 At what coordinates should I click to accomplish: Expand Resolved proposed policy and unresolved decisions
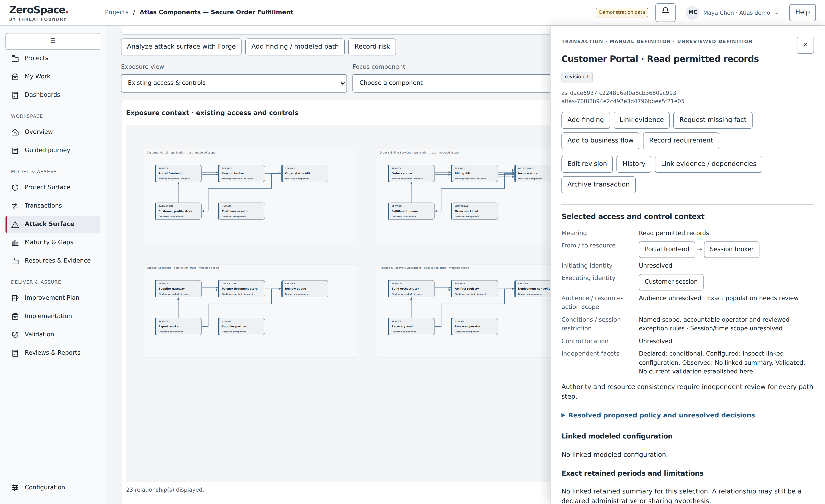tap(658, 415)
